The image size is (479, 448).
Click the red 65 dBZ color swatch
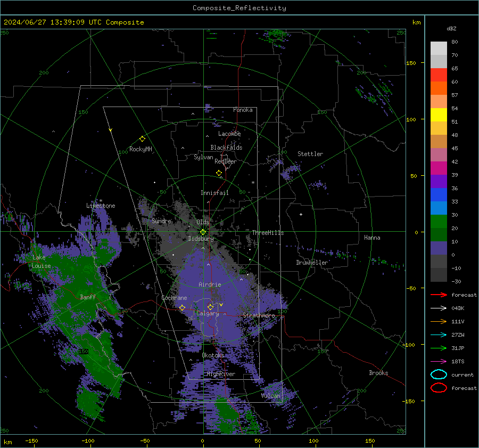[x=439, y=75]
